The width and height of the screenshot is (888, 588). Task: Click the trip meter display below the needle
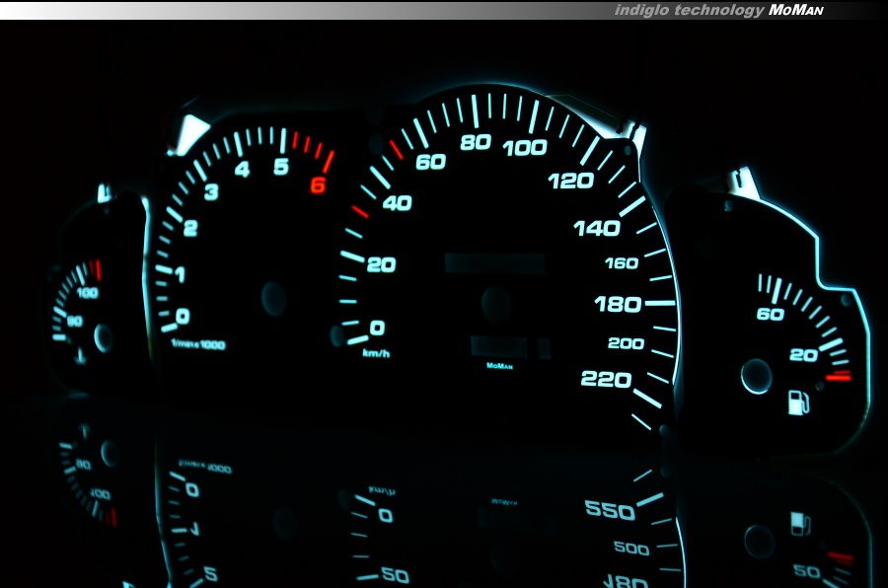coord(499,345)
